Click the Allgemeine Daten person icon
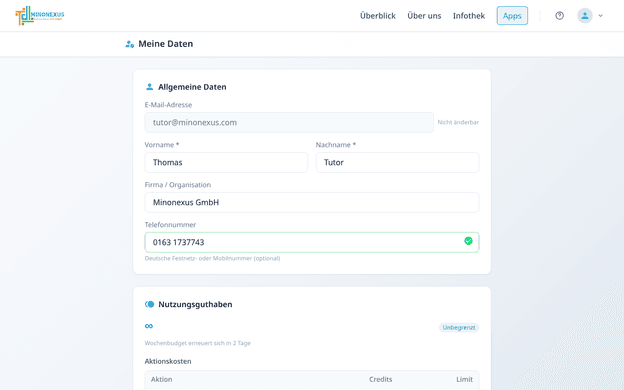The height and width of the screenshot is (390, 624). click(150, 87)
